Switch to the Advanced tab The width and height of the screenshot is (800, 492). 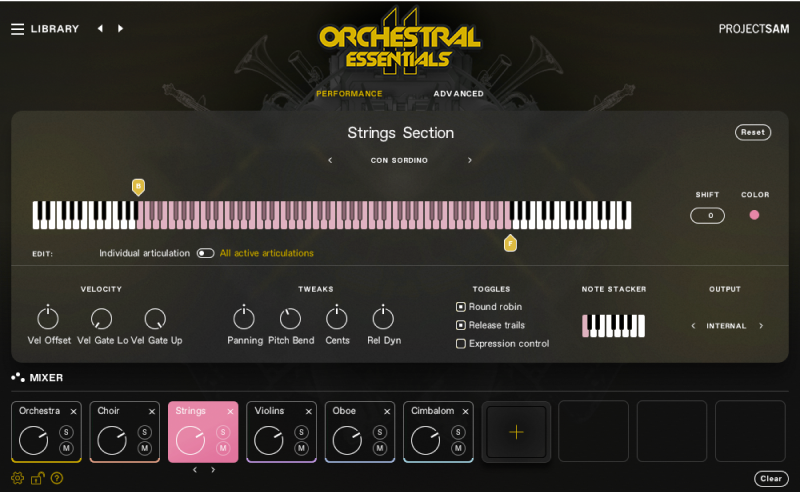(458, 93)
